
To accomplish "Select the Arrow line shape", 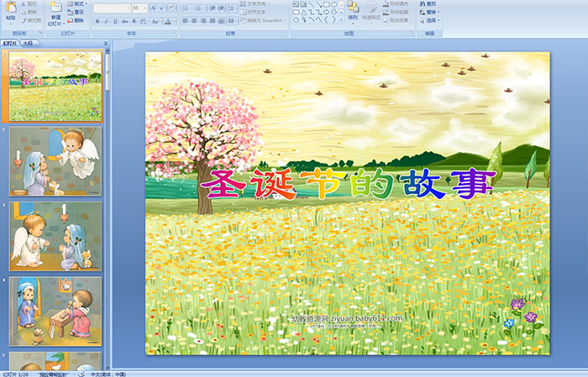I will tap(318, 4).
